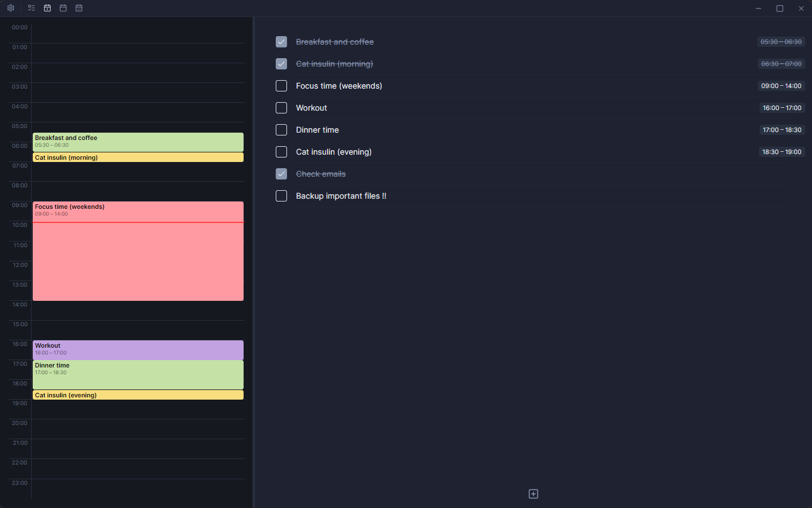Screen dimensions: 812x508
Task: Minimize the window
Action: pos(758,8)
